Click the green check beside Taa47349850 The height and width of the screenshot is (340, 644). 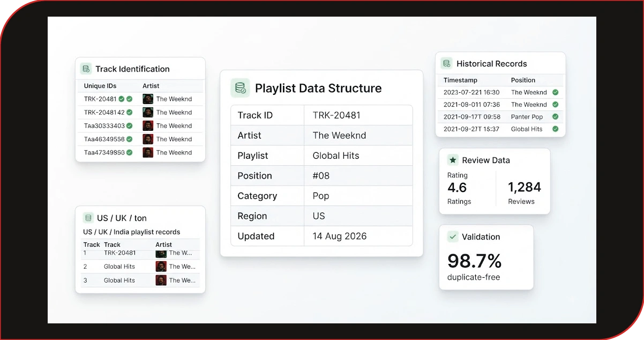pos(130,153)
